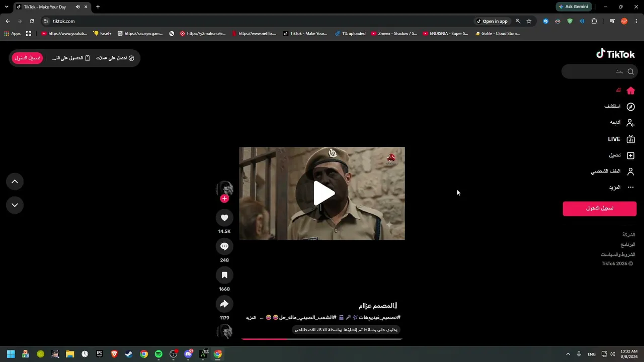Open the comments with the speech bubble icon

(x=224, y=246)
